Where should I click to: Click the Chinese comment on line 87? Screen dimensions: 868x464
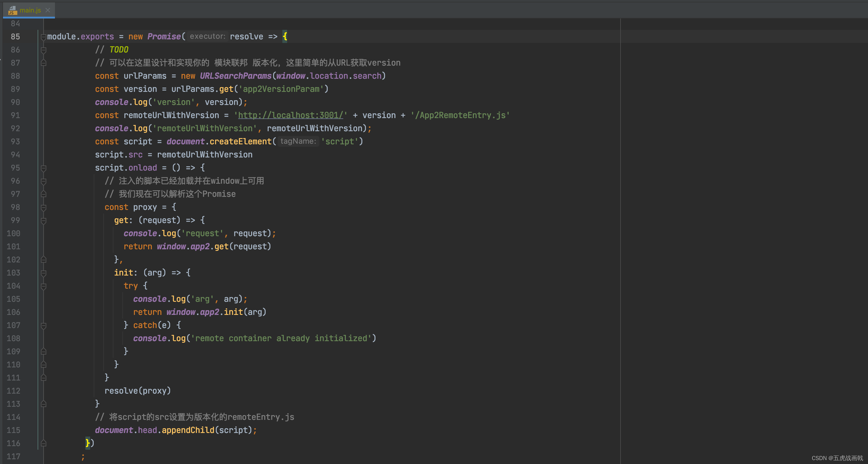click(248, 63)
